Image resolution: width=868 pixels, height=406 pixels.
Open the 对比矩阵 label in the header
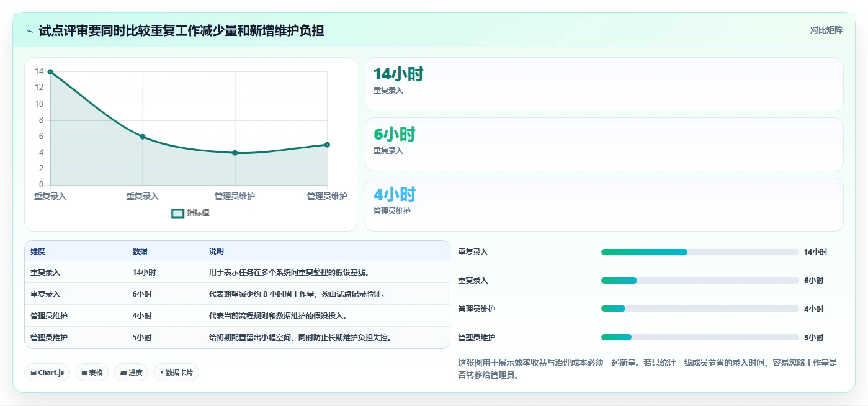pos(826,30)
